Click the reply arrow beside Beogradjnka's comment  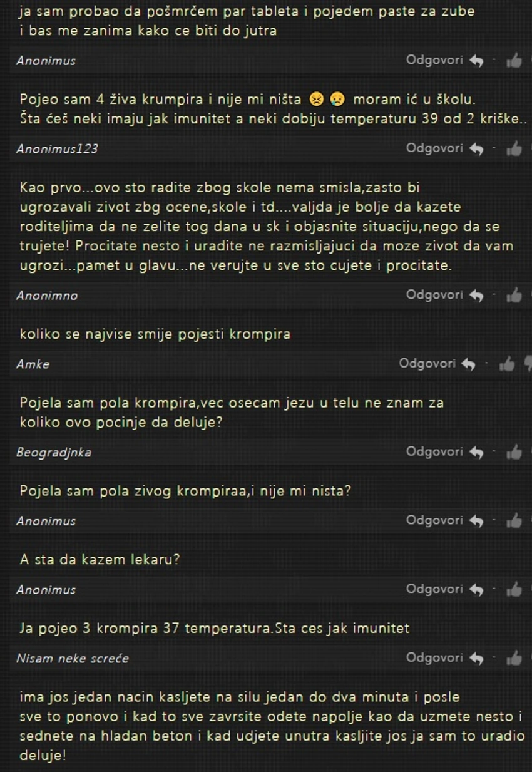tap(476, 452)
